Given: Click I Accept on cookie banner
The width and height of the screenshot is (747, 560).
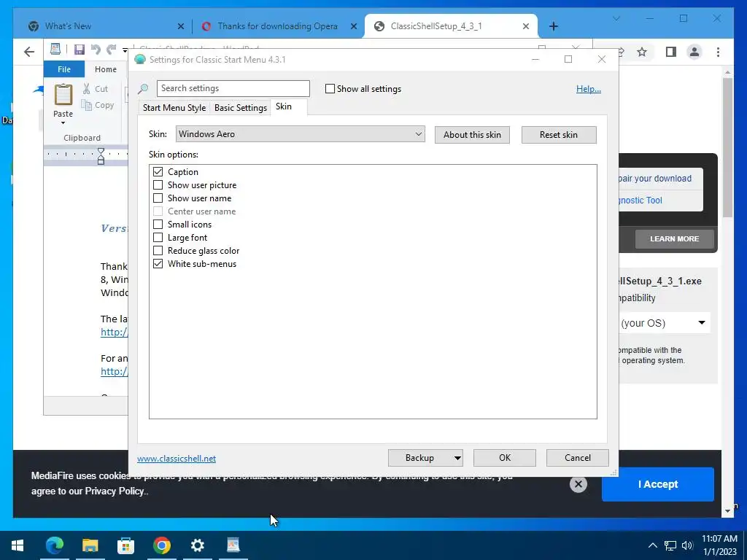Looking at the screenshot, I should (658, 484).
